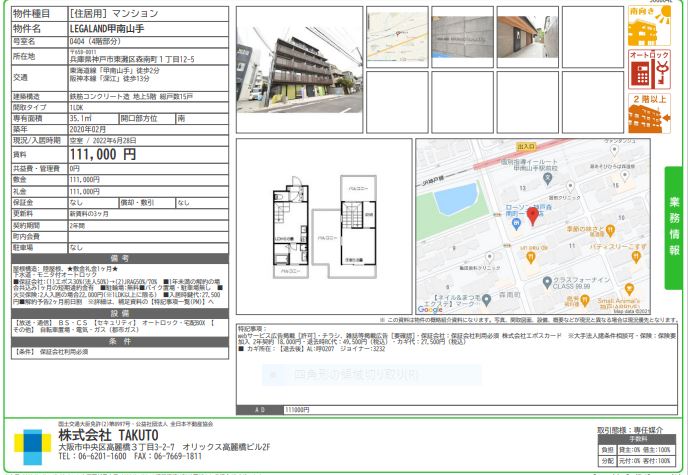Screen dimensions: 688x475
Task: Click the クラスフォーナイン CLASS 99.99 marker
Action: pos(547,283)
